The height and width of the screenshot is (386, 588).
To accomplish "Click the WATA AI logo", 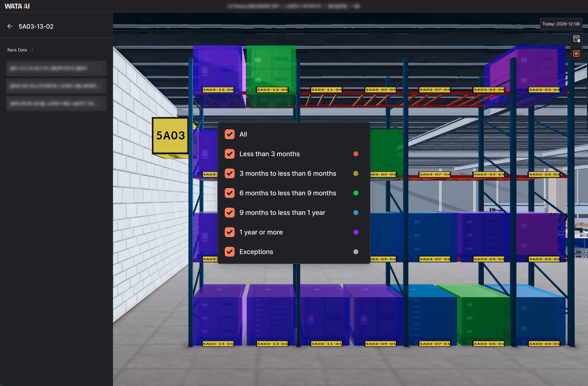I will point(17,6).
